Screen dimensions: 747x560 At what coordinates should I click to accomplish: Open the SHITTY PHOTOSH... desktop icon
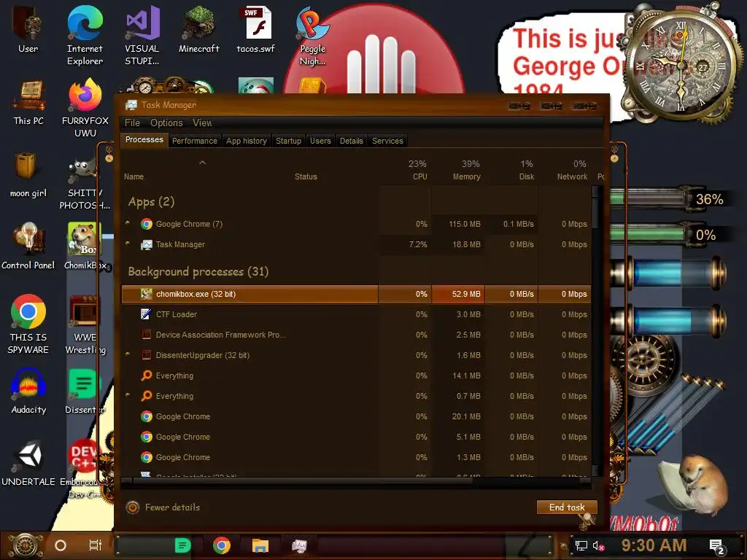85,184
